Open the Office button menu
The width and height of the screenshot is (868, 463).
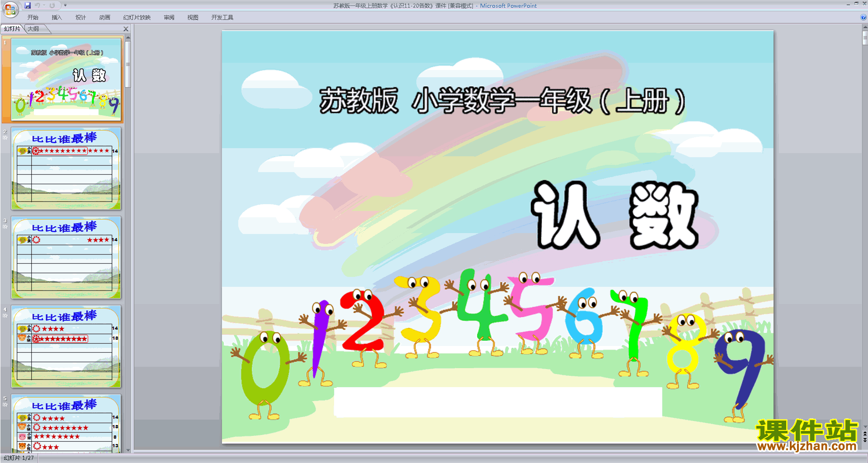coord(10,9)
